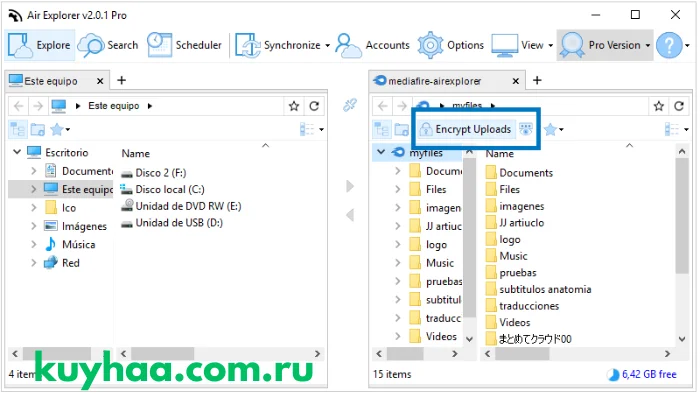Sort left file list by Name column
Screen dimensions: 700x394
[136, 153]
